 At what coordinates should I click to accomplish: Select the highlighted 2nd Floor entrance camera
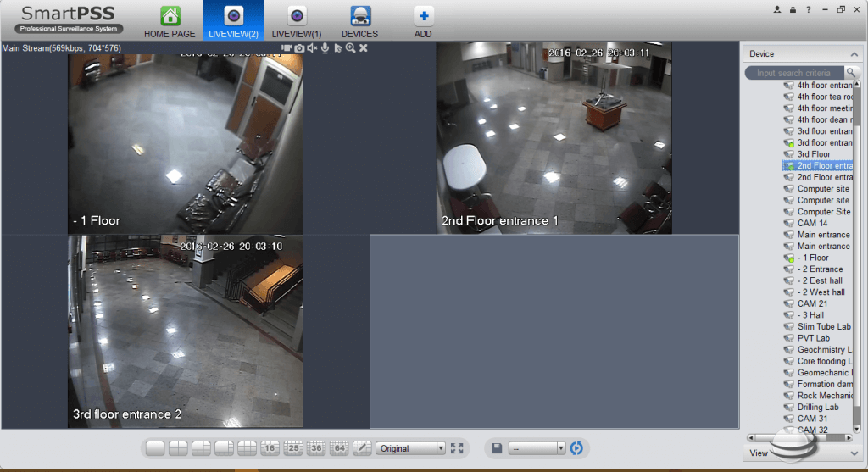(818, 165)
